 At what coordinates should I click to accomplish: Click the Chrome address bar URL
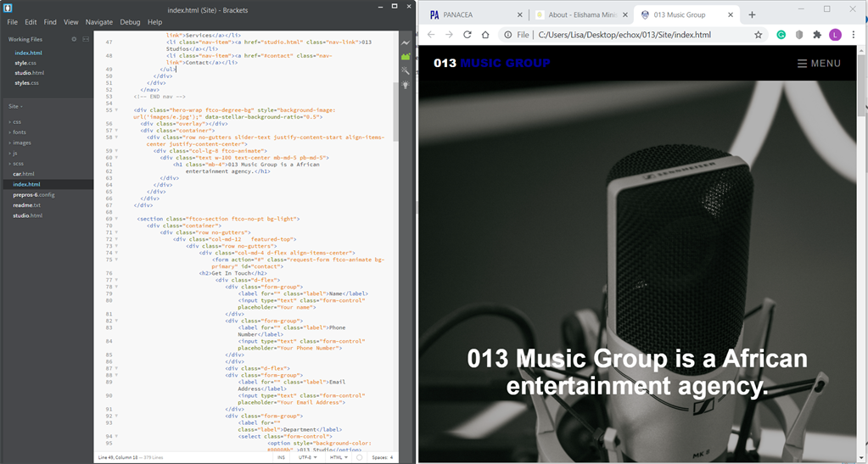click(x=624, y=34)
